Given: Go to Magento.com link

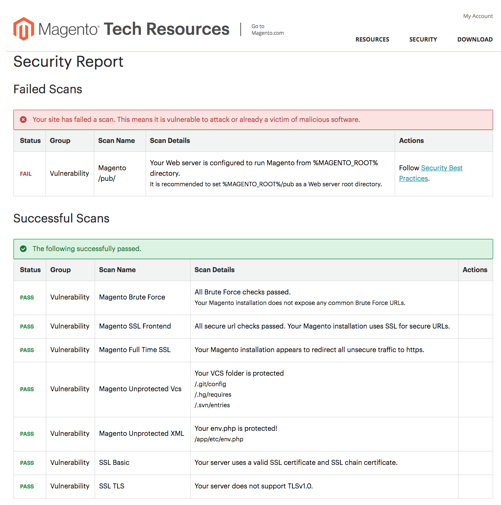Looking at the screenshot, I should [x=267, y=29].
